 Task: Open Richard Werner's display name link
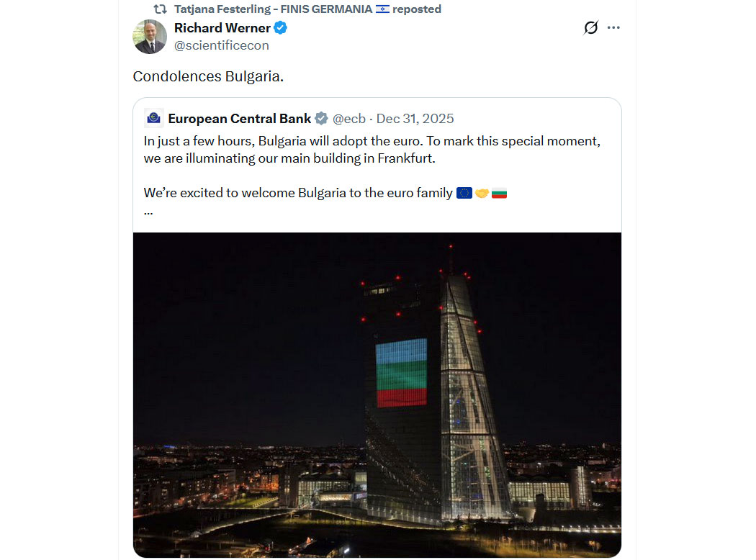tap(222, 28)
